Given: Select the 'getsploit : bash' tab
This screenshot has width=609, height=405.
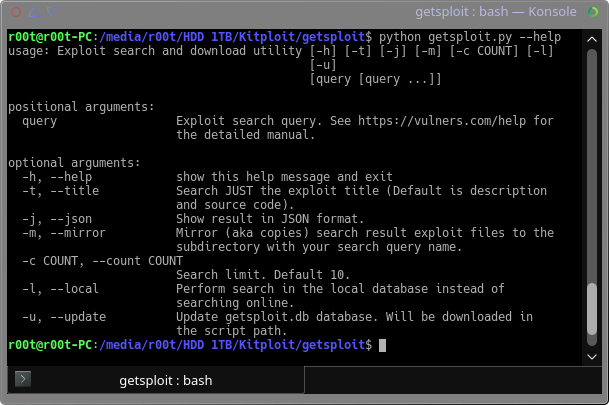Looking at the screenshot, I should pos(156,380).
